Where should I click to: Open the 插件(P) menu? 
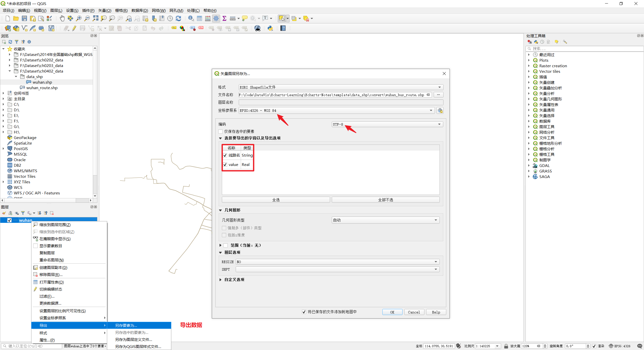88,10
